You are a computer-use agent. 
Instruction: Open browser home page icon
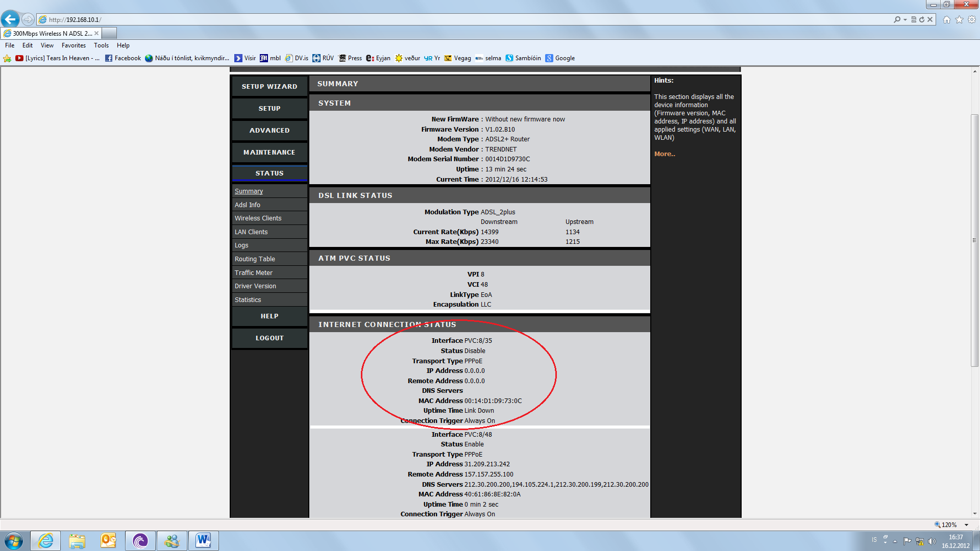point(947,19)
